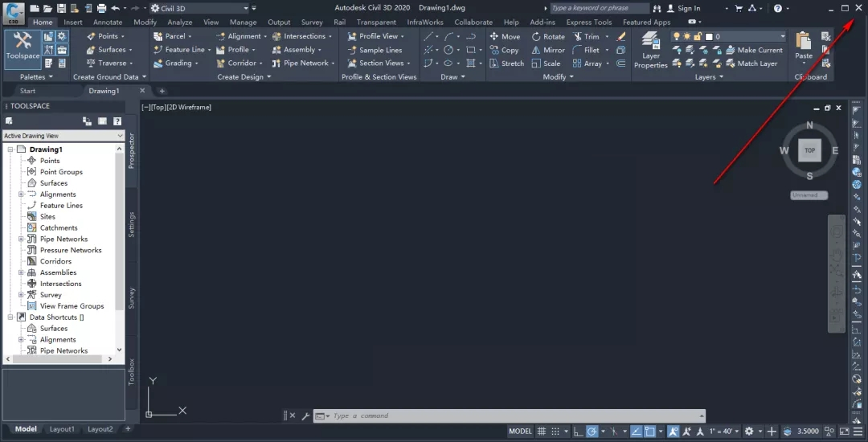Click Make Current layer button
868x442 pixels.
pyautogui.click(x=754, y=50)
